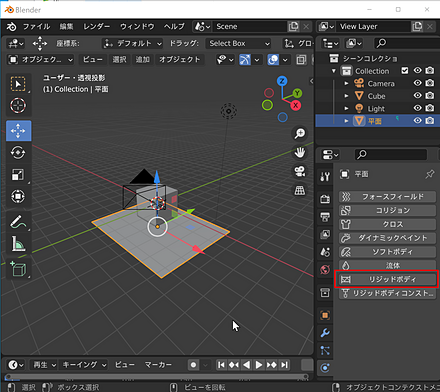Open the Output properties tab

(x=325, y=217)
